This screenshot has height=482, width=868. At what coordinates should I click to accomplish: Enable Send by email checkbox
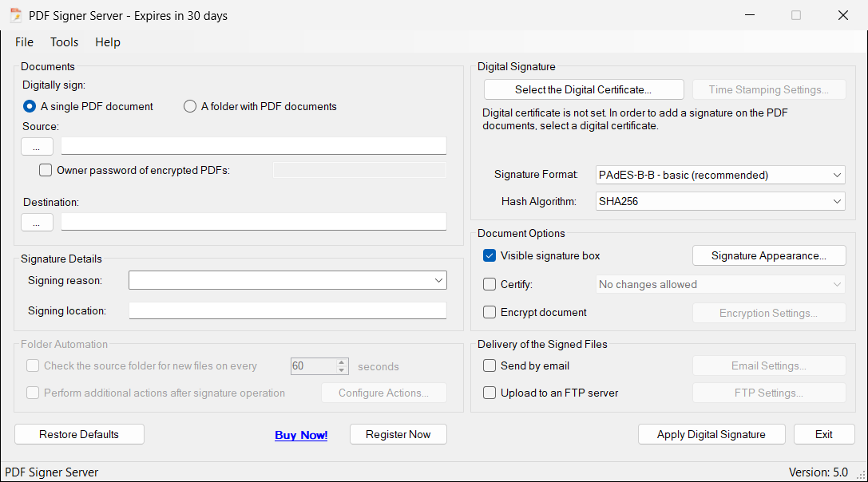(x=489, y=365)
